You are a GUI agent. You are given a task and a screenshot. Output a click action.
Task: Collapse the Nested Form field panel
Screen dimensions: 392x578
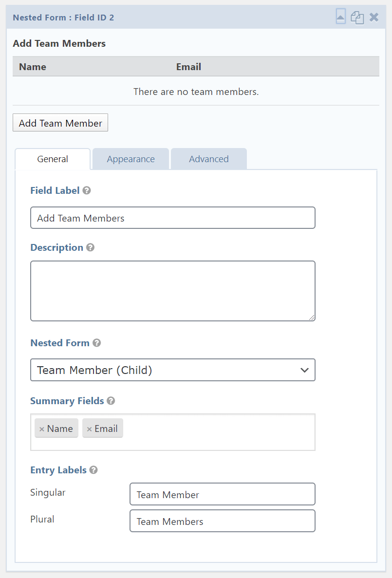(341, 18)
